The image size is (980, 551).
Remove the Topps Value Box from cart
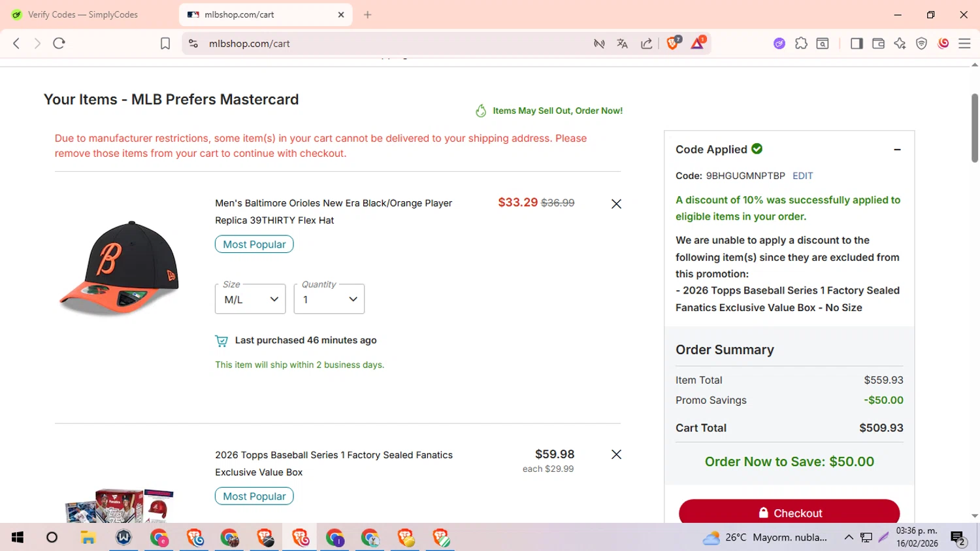pos(616,454)
